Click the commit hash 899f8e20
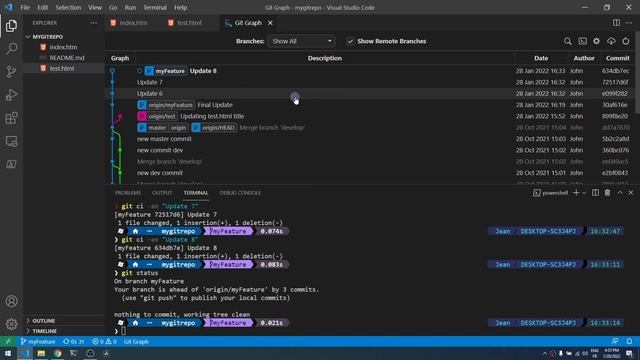640x360 pixels. click(x=615, y=116)
